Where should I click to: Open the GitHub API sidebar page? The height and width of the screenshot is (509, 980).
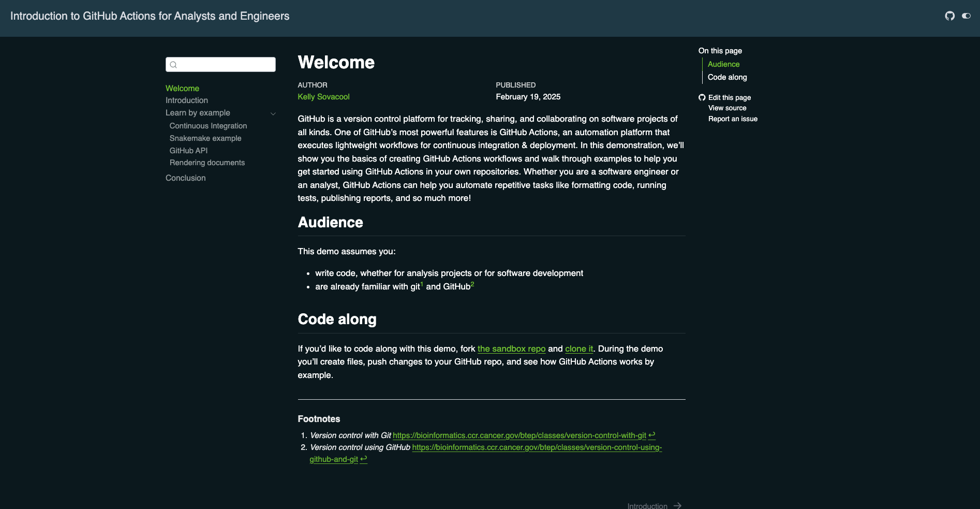coord(188,151)
